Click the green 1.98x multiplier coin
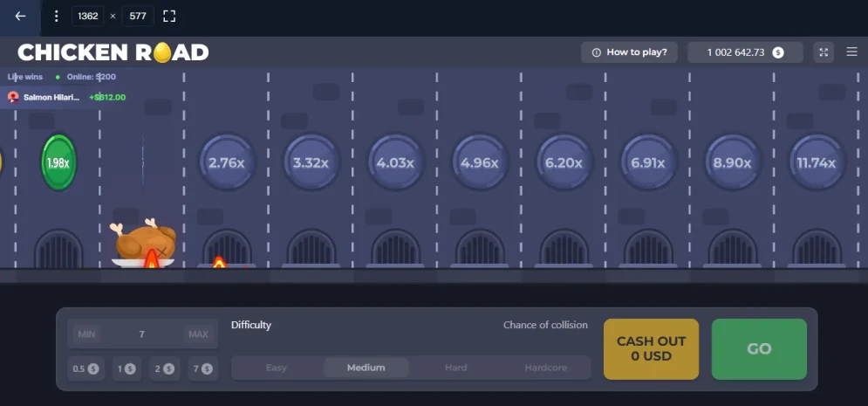The width and height of the screenshot is (868, 406). (x=58, y=162)
